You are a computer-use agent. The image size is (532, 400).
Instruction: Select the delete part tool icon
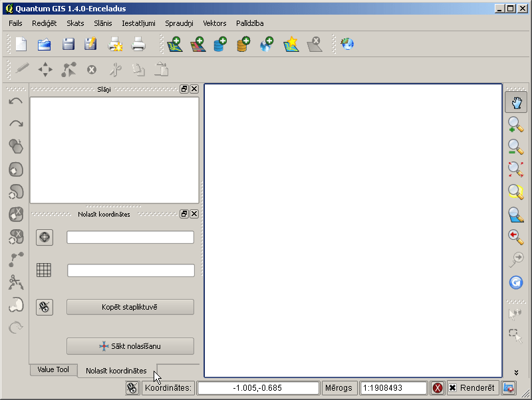[15, 237]
